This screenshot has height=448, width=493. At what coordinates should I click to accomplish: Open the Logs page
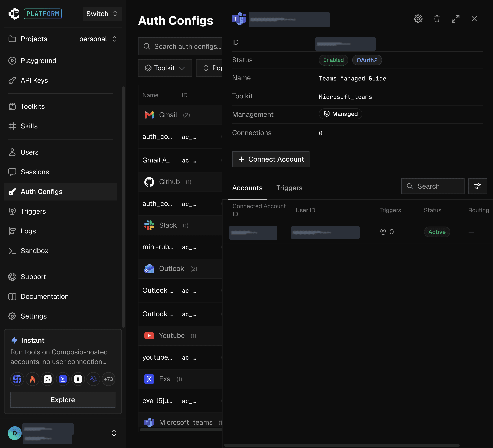click(x=60, y=231)
